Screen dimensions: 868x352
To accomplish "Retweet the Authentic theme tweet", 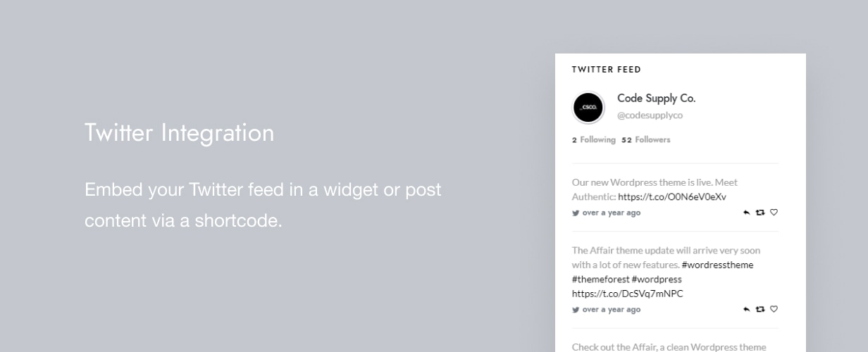I will (x=760, y=213).
